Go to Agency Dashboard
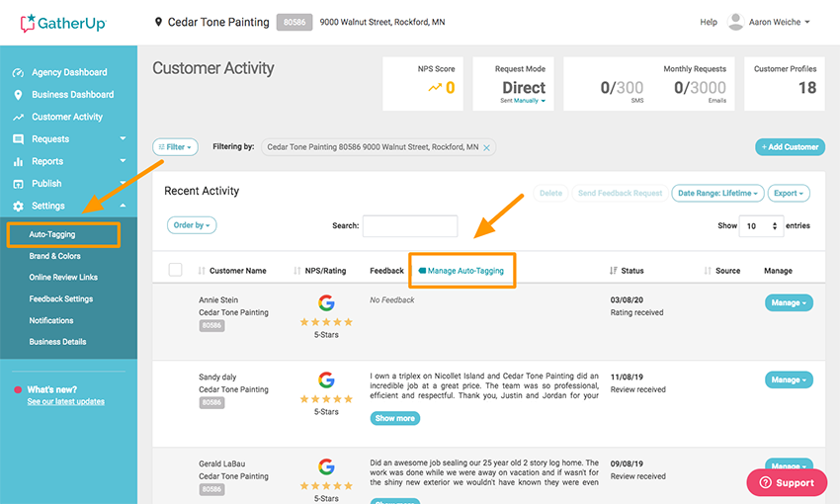The height and width of the screenshot is (504, 840). pyautogui.click(x=69, y=72)
